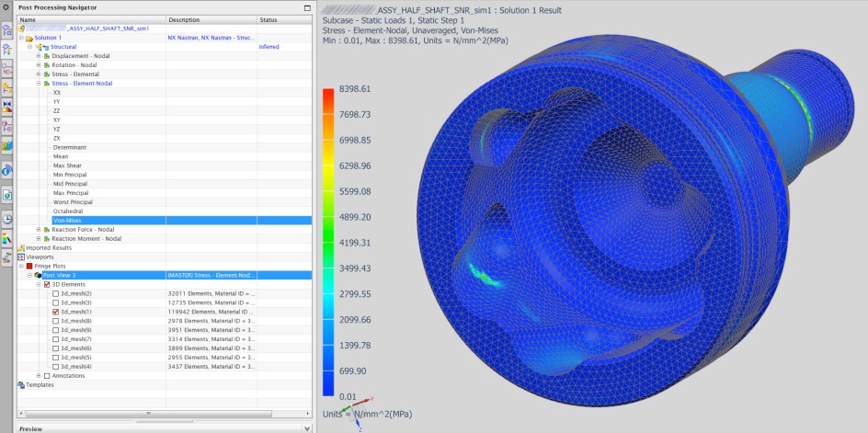Click the simulation file icon at tree top
This screenshot has height=433, width=868.
click(x=21, y=28)
